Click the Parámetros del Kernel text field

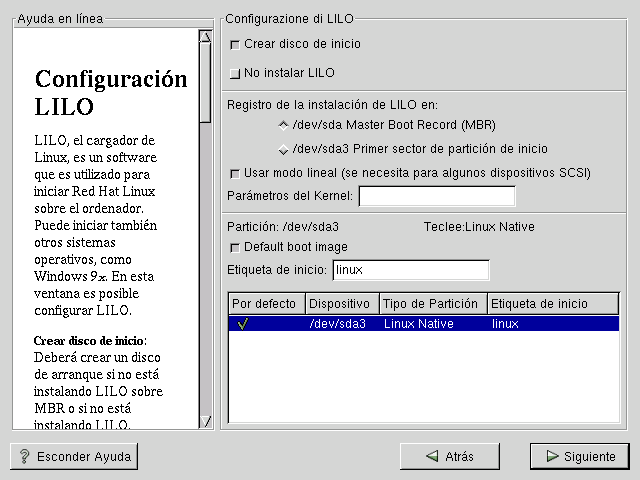tap(437, 196)
